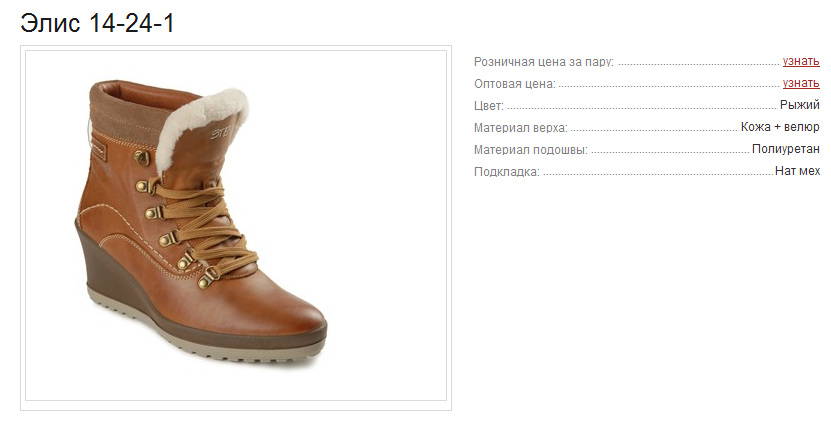Click the "Подкладка" label
Viewport: 831px width, 423px height.
pyautogui.click(x=507, y=172)
